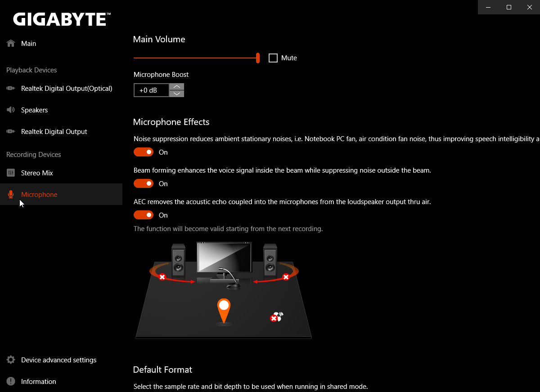The height and width of the screenshot is (392, 540).
Task: Open Device advanced settings
Action: (x=61, y=360)
